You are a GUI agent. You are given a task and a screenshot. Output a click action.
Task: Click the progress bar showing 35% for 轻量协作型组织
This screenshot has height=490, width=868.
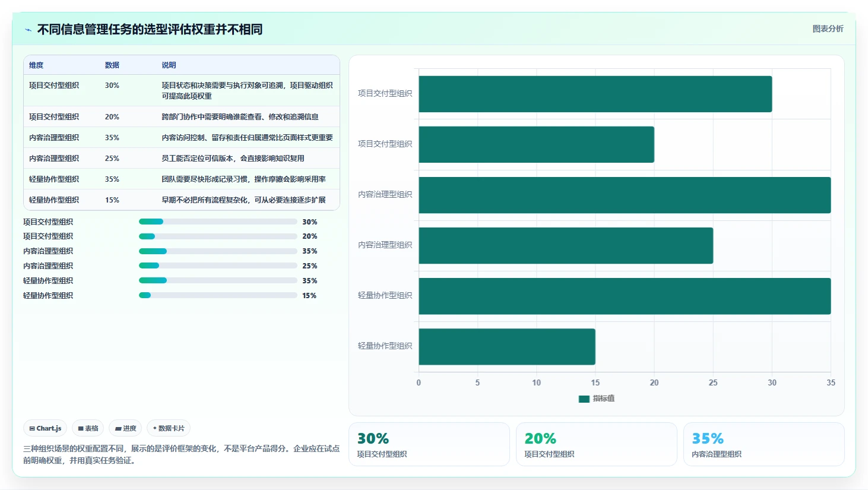point(218,280)
